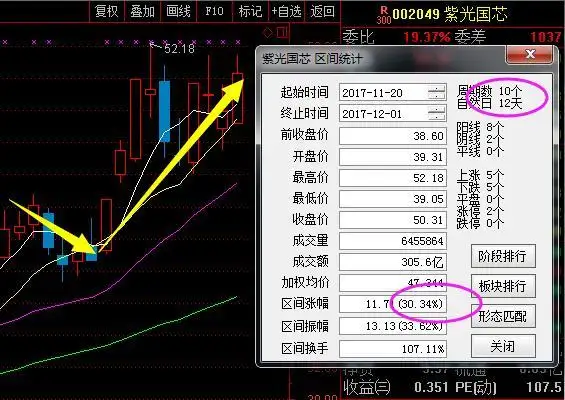Close the 区间统计 dialog with X
Viewport: 565px width, 400px height.
tap(530, 54)
